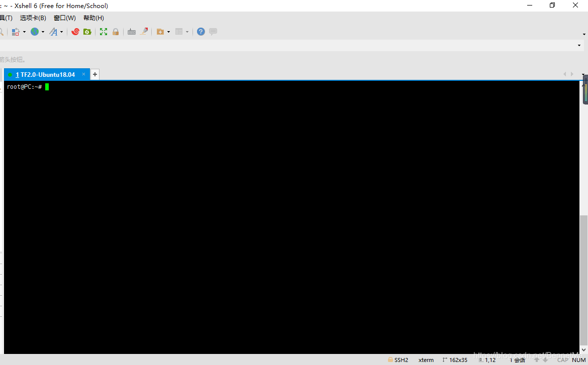588x365 pixels.
Task: Click the new folder session icon
Action: coord(160,32)
